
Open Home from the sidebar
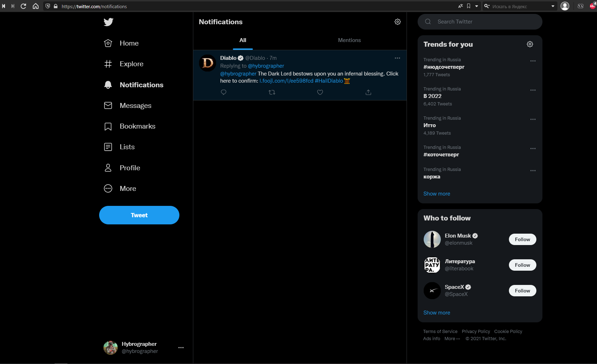121,43
